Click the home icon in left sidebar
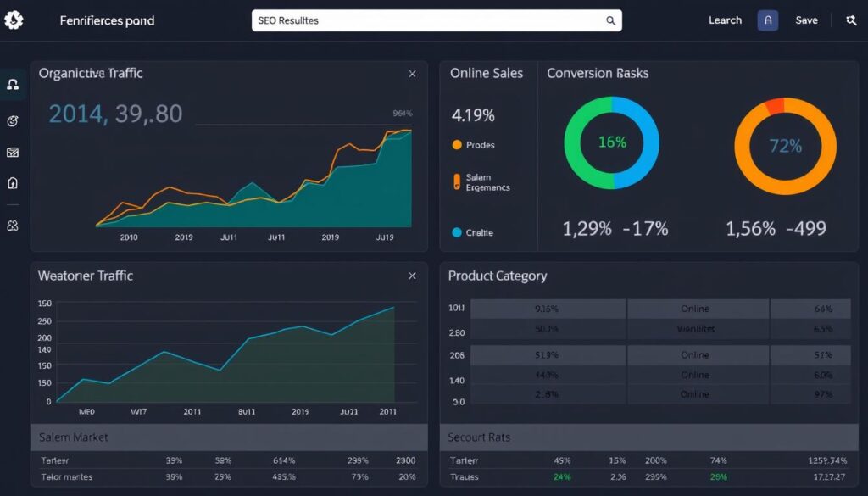 (x=13, y=183)
